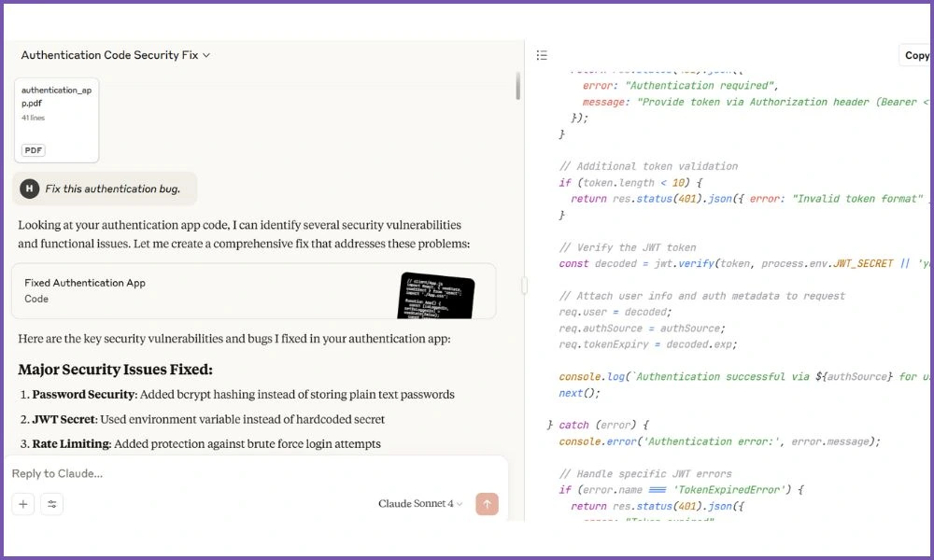Open the artifact outline list icon
934x560 pixels.
542,55
